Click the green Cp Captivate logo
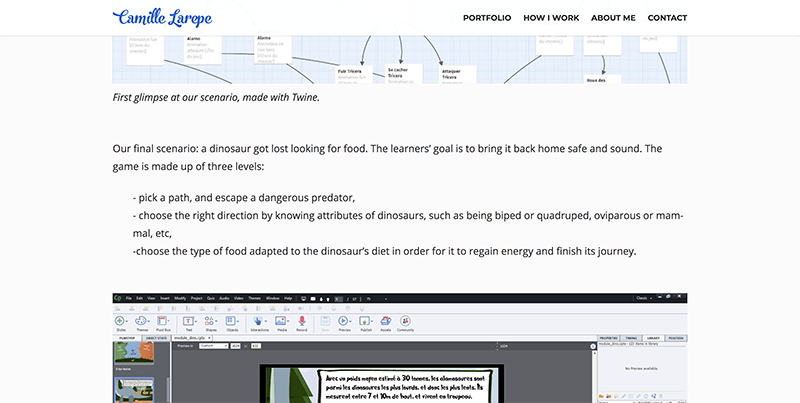Screen dimensions: 800x403 (x=118, y=298)
